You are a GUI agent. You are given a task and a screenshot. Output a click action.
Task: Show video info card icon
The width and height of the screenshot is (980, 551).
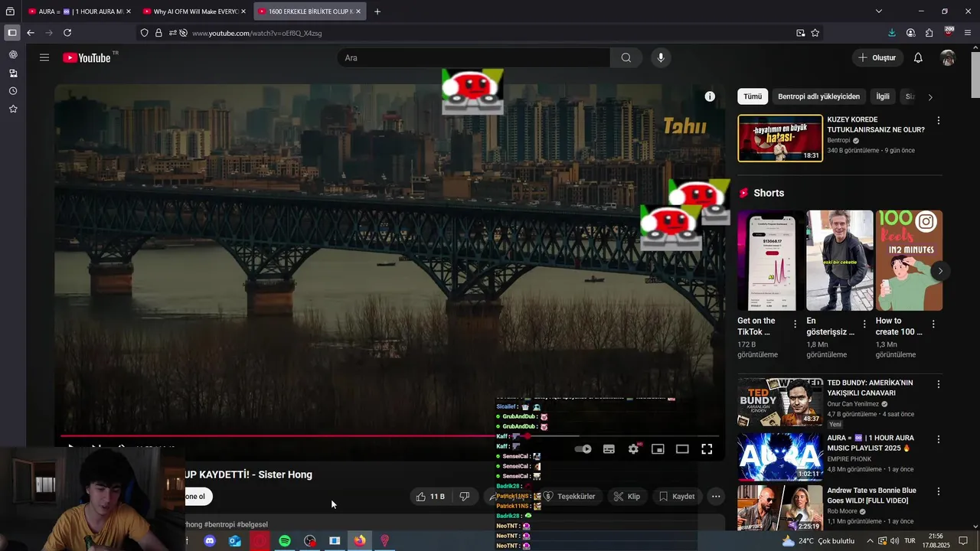point(710,96)
